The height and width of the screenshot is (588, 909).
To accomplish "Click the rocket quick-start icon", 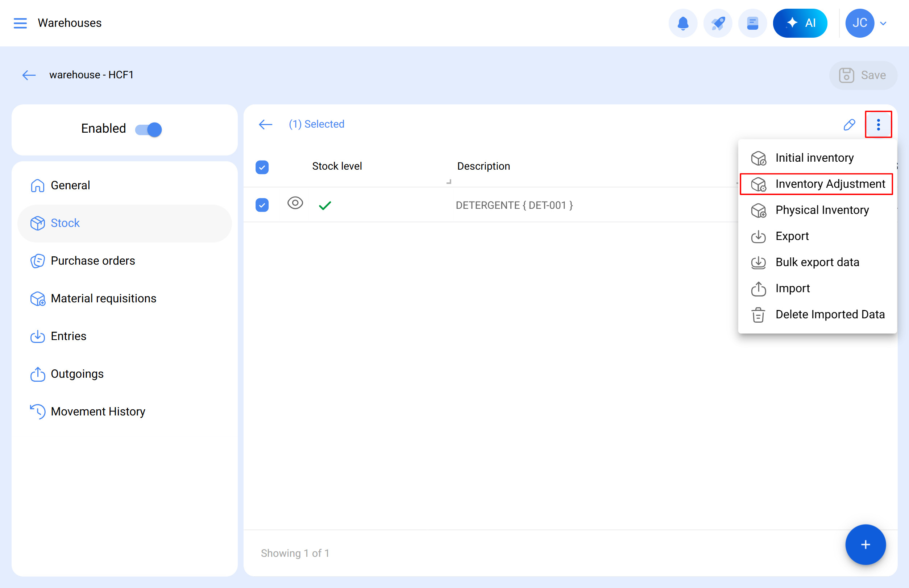I will [x=717, y=23].
